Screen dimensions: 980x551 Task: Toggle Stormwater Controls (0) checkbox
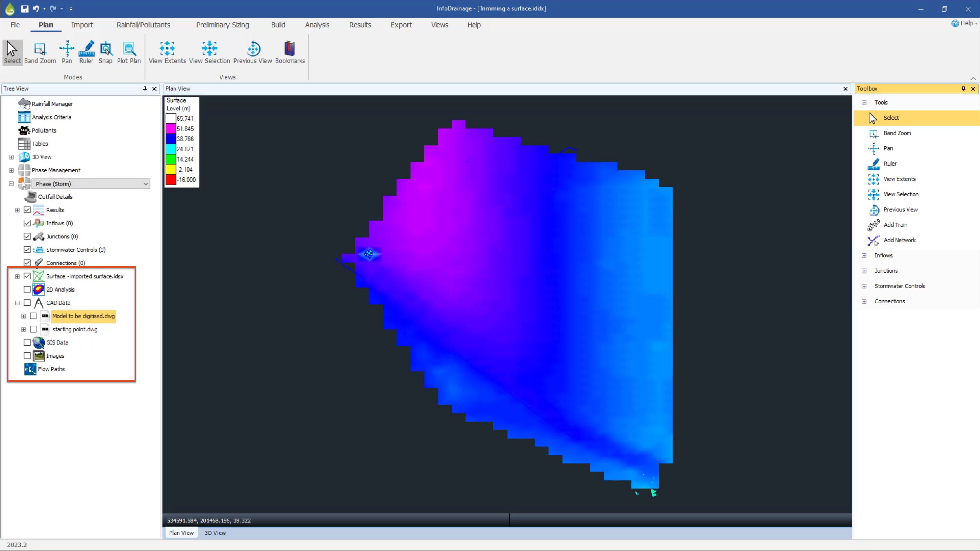pos(27,250)
